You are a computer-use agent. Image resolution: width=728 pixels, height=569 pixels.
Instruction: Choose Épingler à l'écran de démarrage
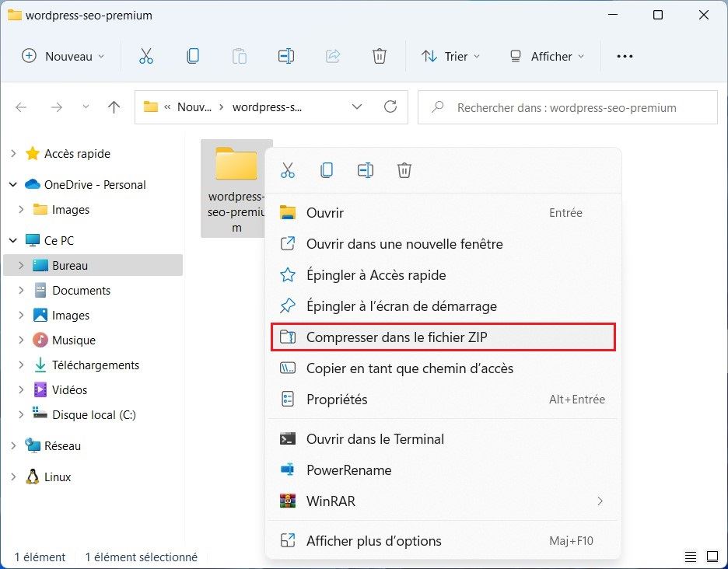point(443,305)
